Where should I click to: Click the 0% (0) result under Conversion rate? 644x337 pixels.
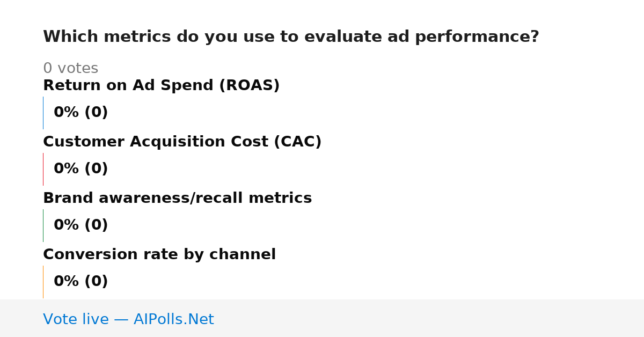[x=80, y=282]
